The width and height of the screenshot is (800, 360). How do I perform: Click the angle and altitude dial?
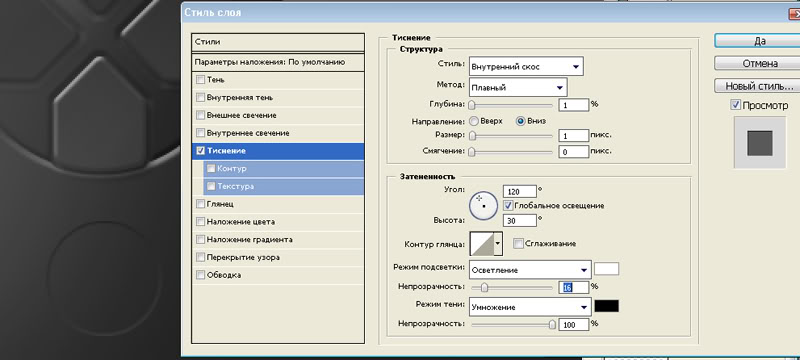pyautogui.click(x=483, y=205)
